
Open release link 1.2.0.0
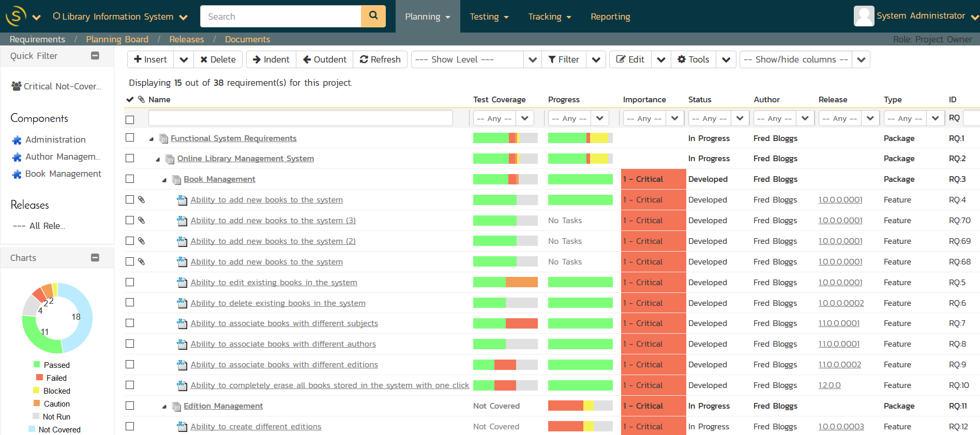pyautogui.click(x=829, y=385)
